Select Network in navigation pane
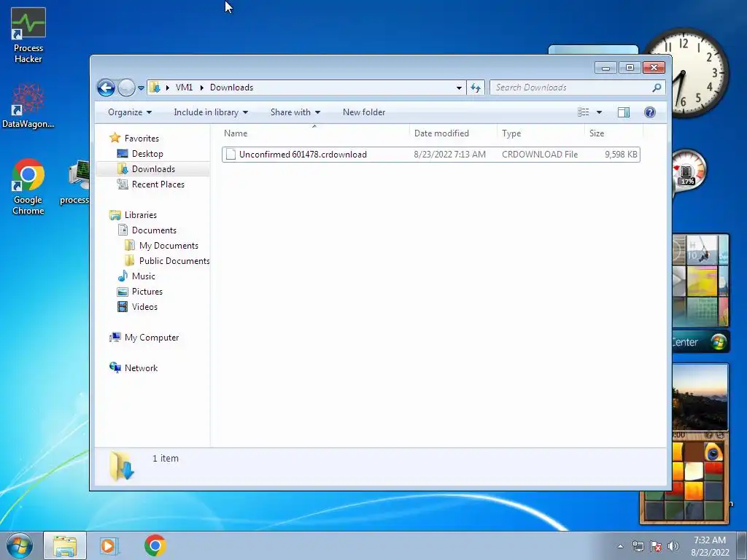 pos(141,368)
